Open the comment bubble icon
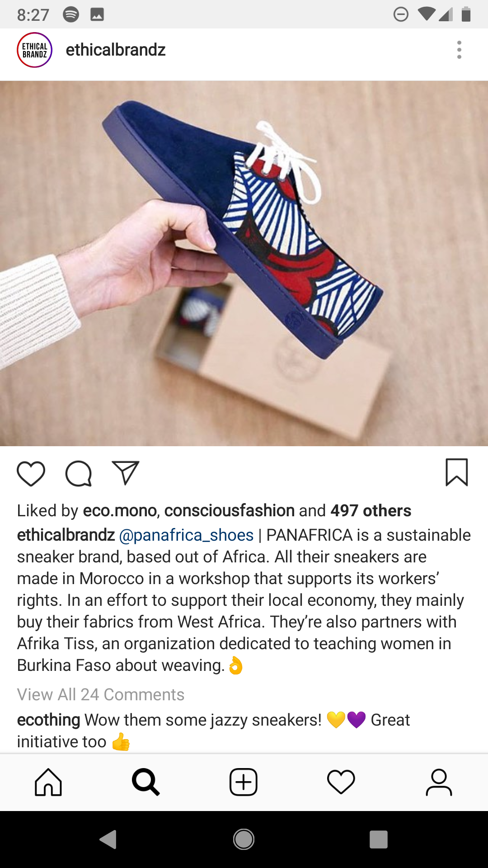This screenshot has width=488, height=868. [79, 473]
